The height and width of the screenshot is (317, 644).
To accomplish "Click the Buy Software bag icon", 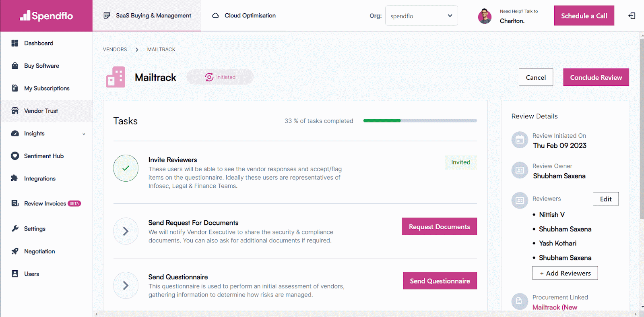I will coord(15,66).
